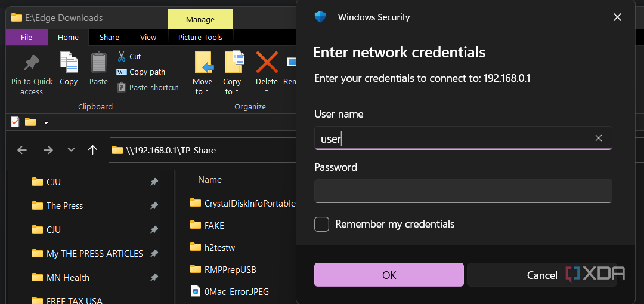
Task: Click pin icon next to MN Health
Action: tap(154, 278)
